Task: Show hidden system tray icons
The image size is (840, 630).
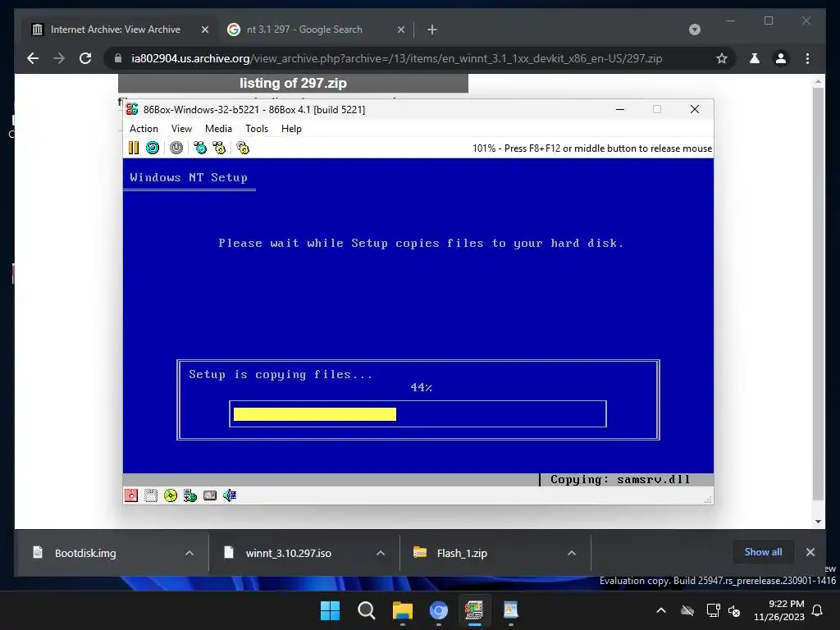Action: (661, 610)
